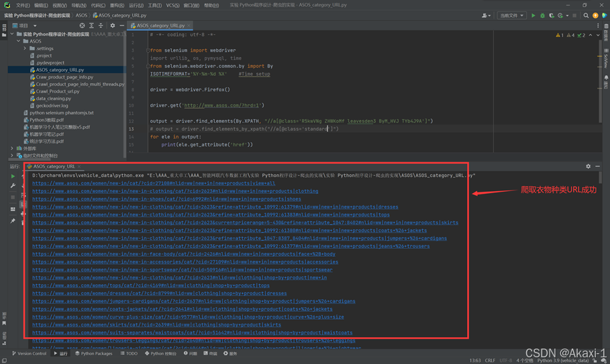610x364 pixels.
Task: Rerun program with green play icon in Run panel
Action: pyautogui.click(x=13, y=176)
